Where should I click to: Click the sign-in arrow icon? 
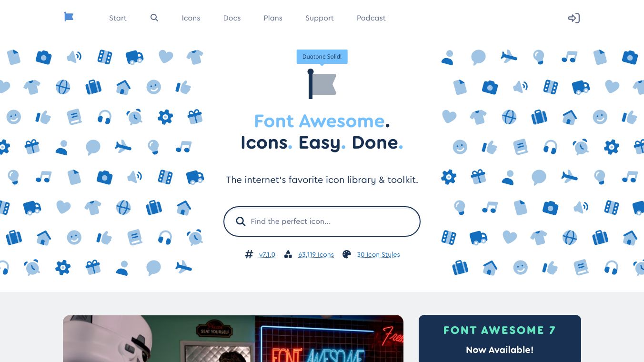click(x=574, y=18)
